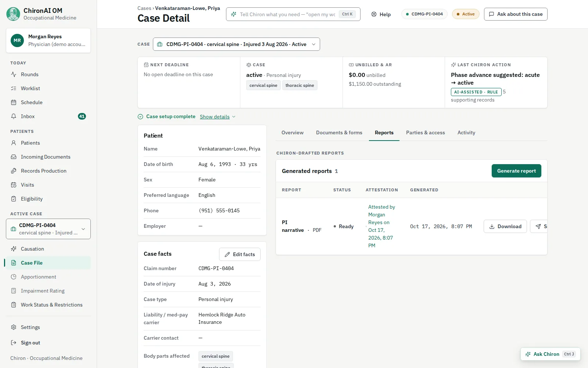
Task: Click the send paper-plane icon for PI narrative
Action: coord(538,226)
